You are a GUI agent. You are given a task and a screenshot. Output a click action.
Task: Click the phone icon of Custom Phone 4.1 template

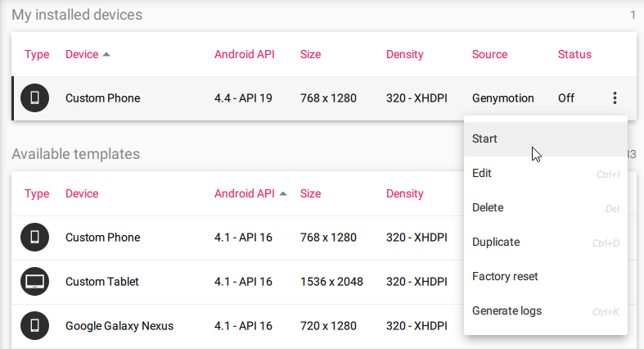pos(35,238)
